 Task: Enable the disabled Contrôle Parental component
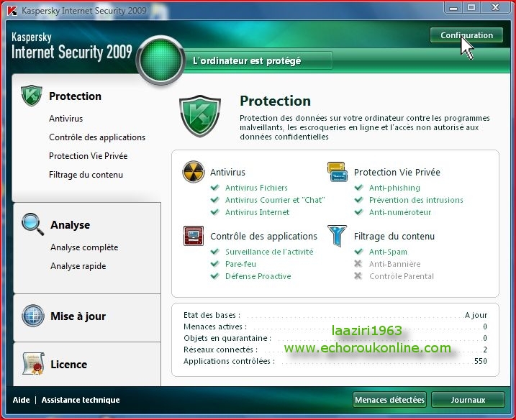click(x=401, y=276)
